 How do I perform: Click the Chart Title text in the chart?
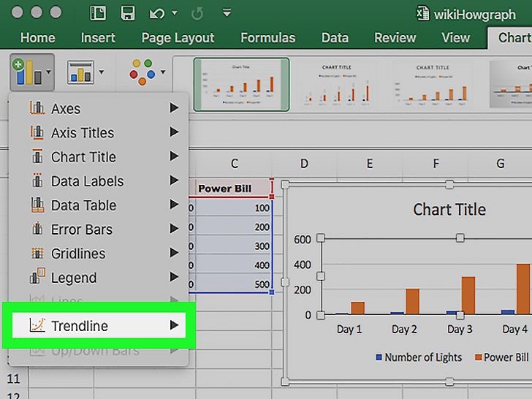tap(449, 209)
